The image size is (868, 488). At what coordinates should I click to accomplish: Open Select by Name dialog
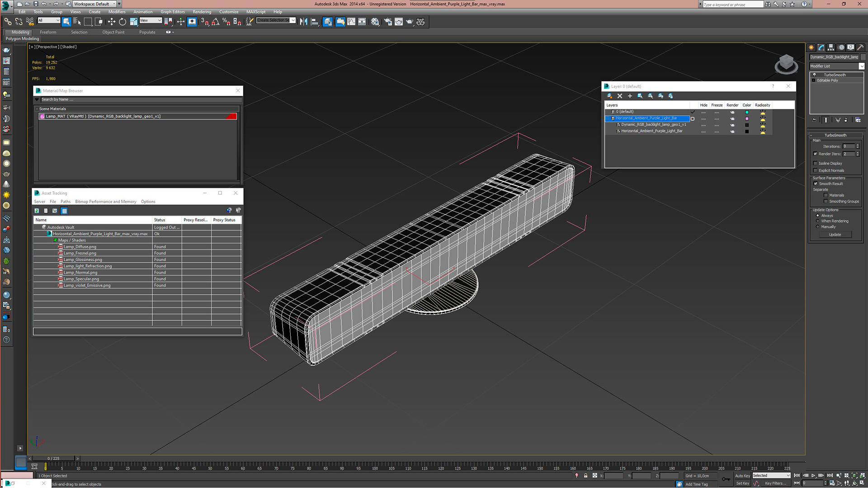77,21
